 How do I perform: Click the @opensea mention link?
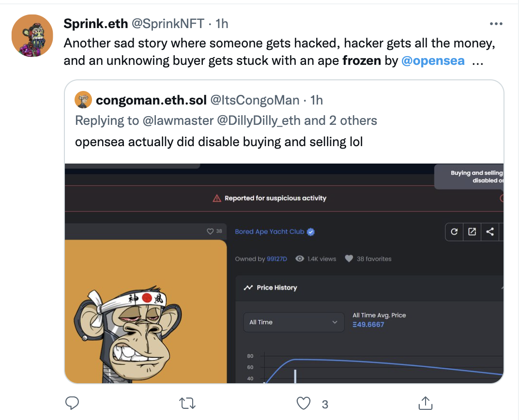click(433, 60)
